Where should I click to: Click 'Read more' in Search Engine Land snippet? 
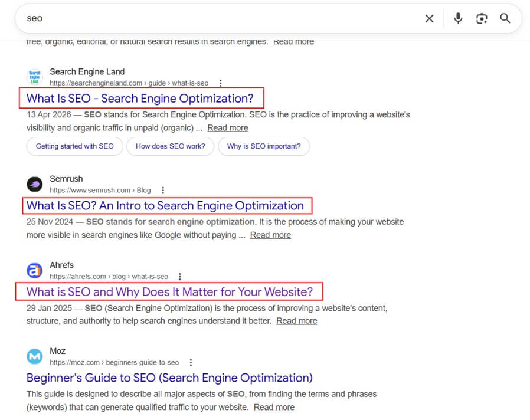(227, 128)
